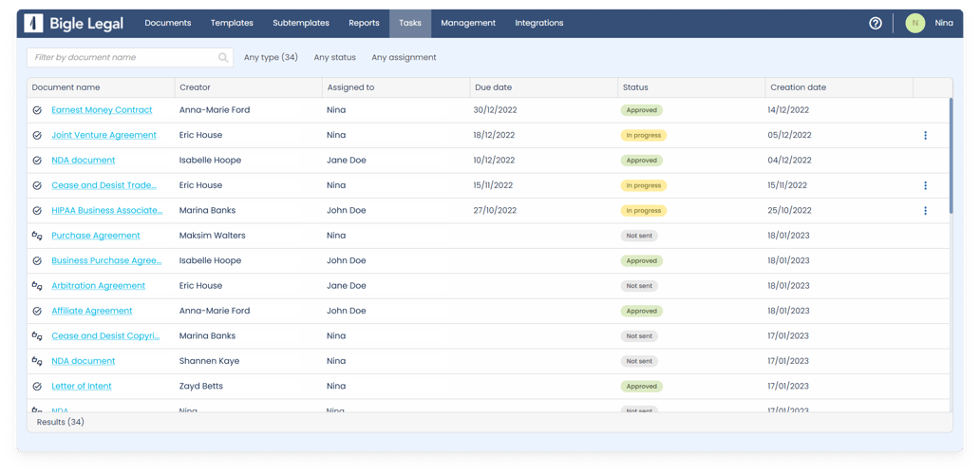Open the Reports menu item
This screenshot has height=476, width=980.
click(364, 23)
